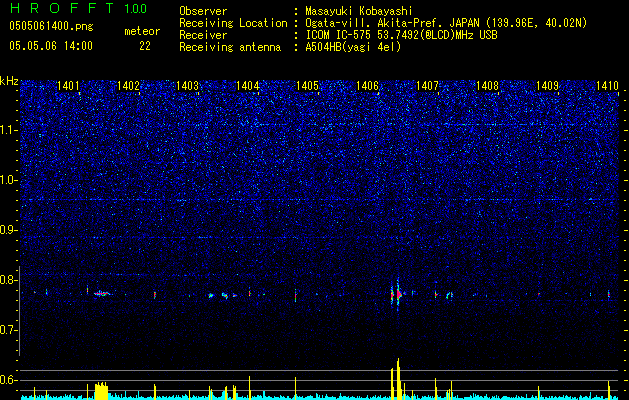629x400 pixels.
Task: Click the 1406 time axis label
Action: tap(367, 85)
